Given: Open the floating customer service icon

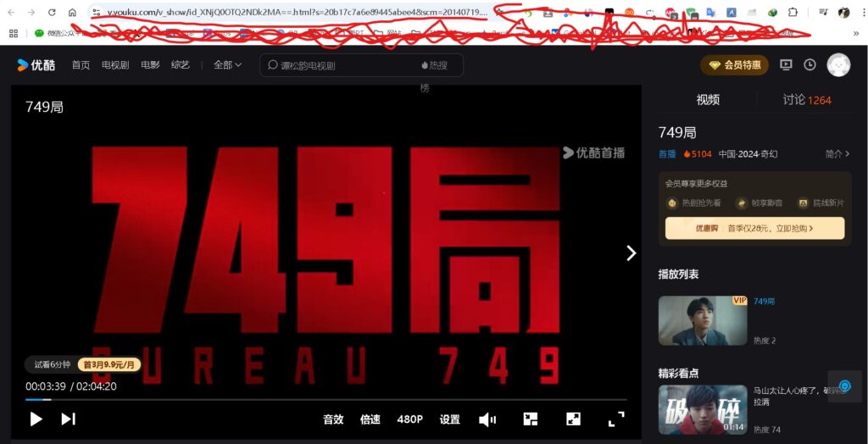Looking at the screenshot, I should 845,386.
